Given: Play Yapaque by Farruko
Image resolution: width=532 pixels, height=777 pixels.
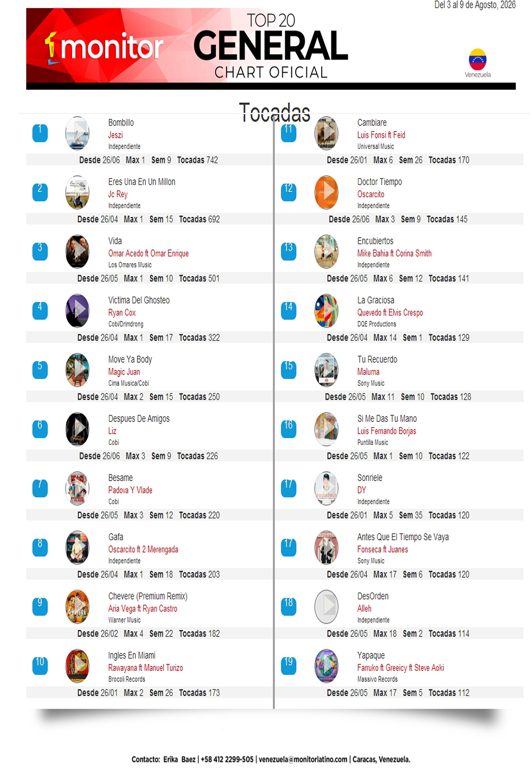Looking at the screenshot, I should click(327, 666).
